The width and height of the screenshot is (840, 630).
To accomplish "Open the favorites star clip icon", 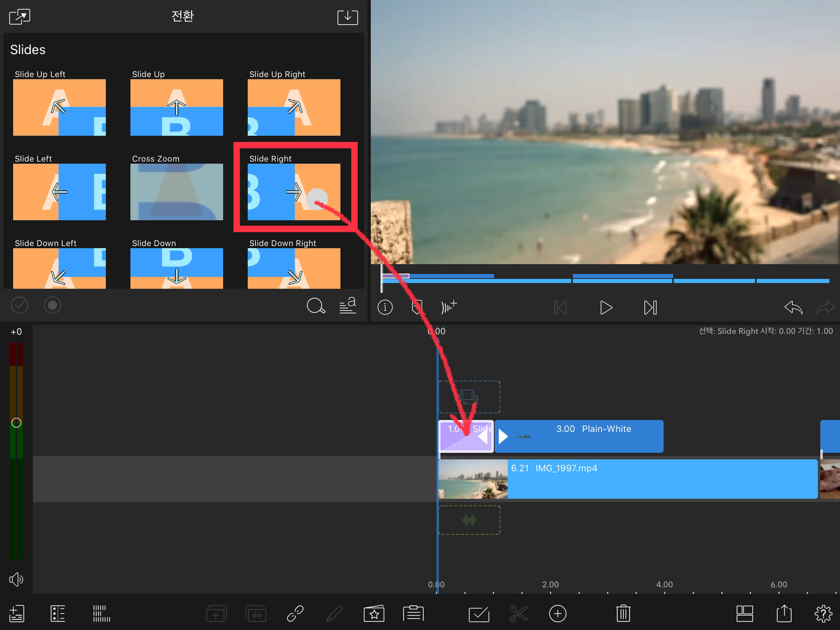I will click(374, 614).
